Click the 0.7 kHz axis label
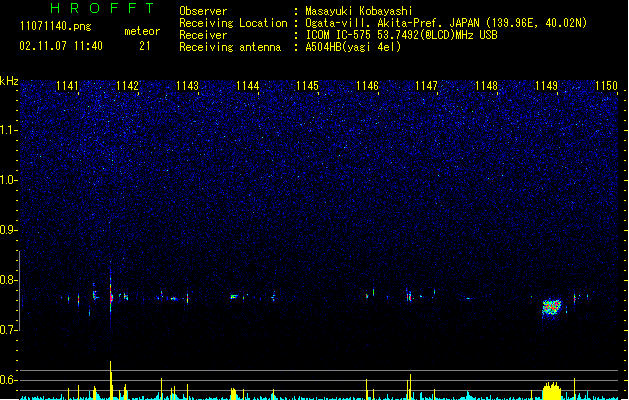The width and height of the screenshot is (629, 400). [8, 330]
